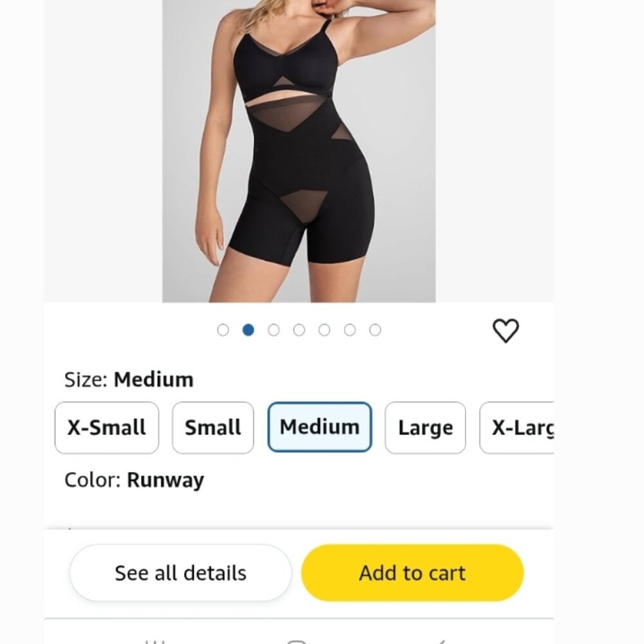Select the third carousel dot
The image size is (644, 644).
[x=274, y=329]
